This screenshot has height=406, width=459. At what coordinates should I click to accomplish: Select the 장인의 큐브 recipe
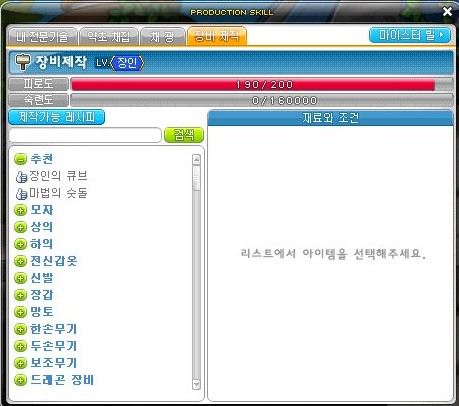click(x=52, y=176)
